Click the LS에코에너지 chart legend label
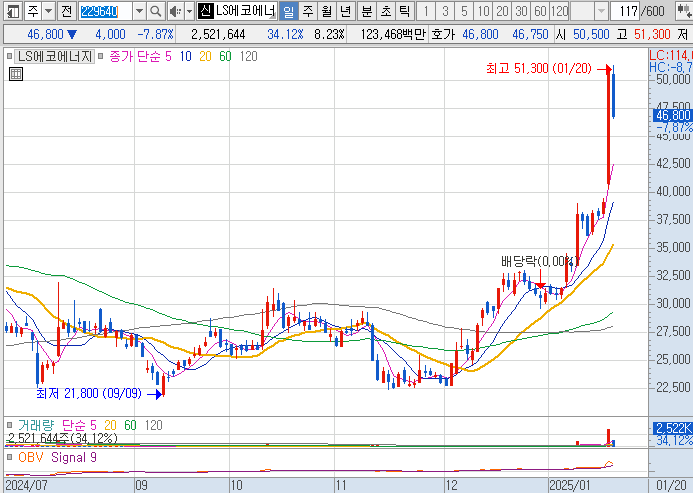The width and height of the screenshot is (693, 493). [55, 56]
